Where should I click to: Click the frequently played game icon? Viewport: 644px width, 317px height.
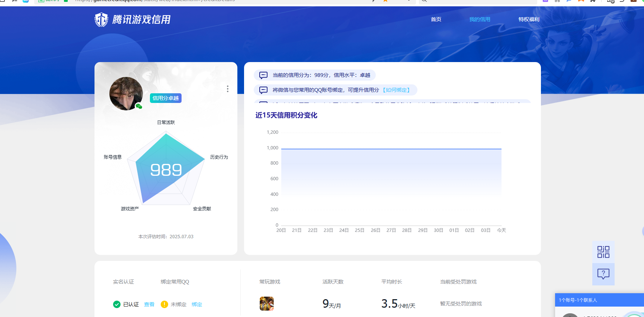click(x=267, y=304)
